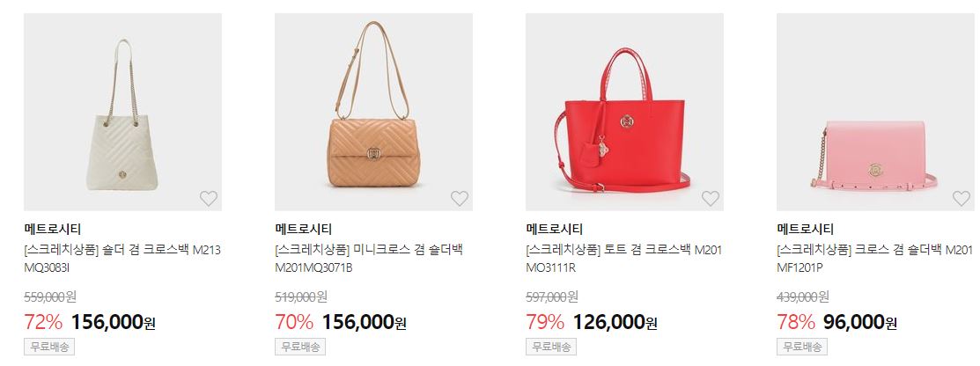This screenshot has height=366, width=980.
Task: View the pink chain crossbody photo
Action: coord(875,112)
